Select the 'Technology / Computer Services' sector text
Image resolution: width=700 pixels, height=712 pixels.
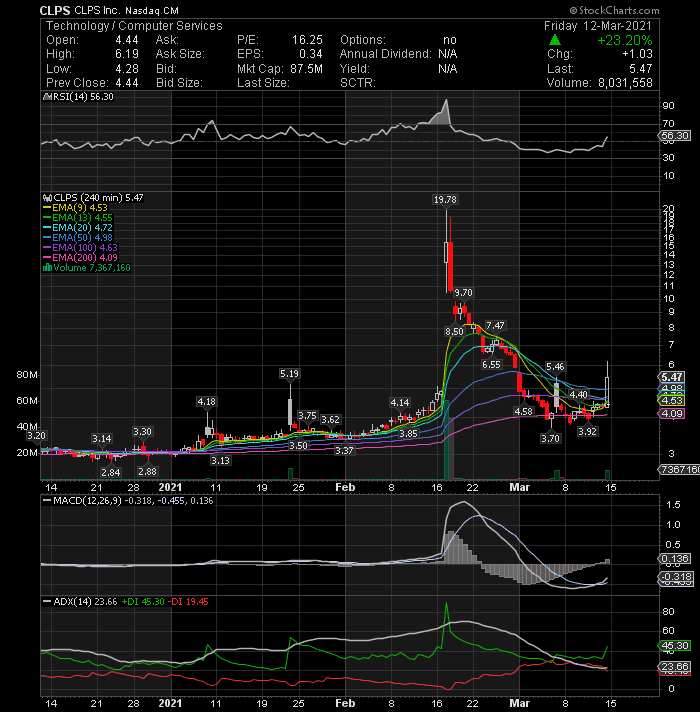[134, 26]
